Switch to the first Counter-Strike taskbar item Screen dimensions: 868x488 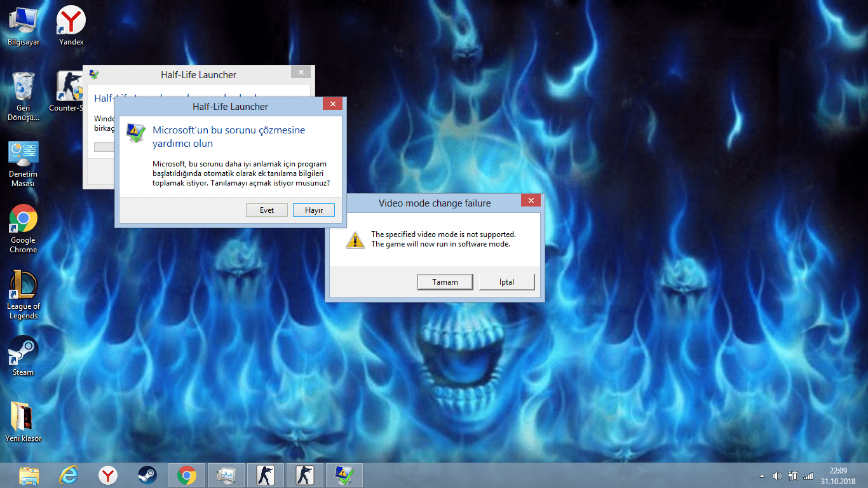click(x=266, y=475)
